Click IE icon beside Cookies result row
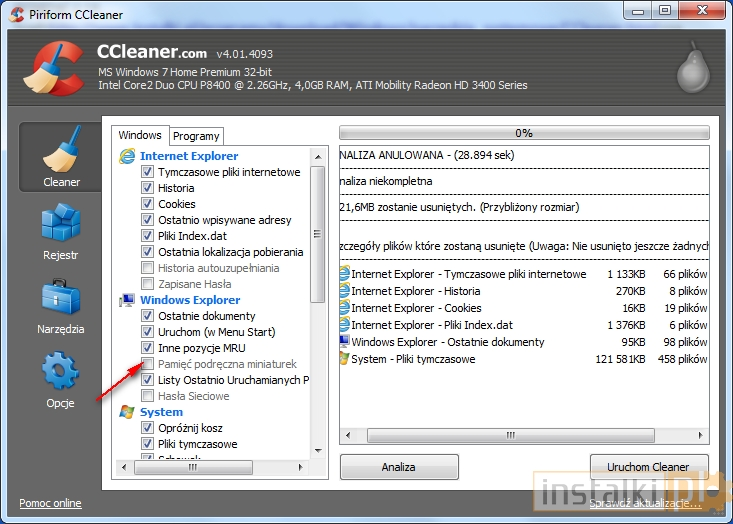This screenshot has height=524, width=733. (x=345, y=308)
